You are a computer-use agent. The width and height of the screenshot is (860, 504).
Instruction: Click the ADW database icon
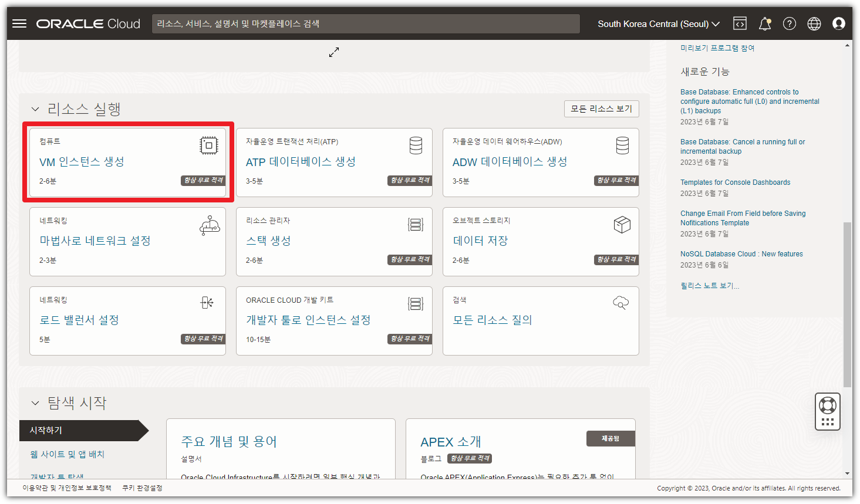point(622,145)
